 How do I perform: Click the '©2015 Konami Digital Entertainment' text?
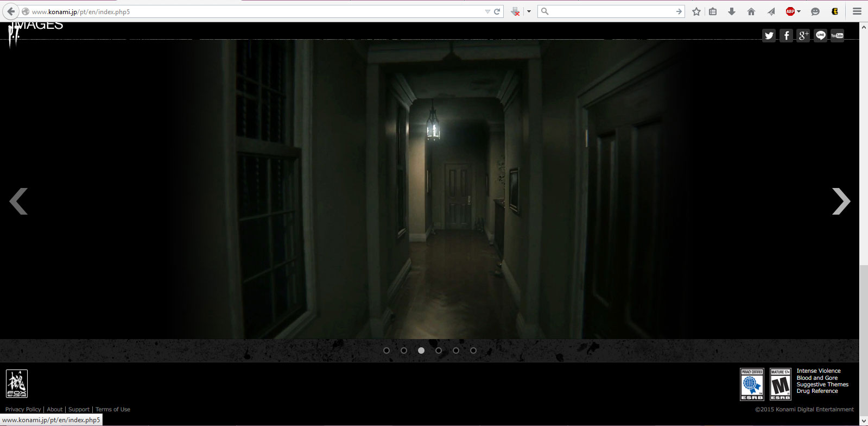point(804,409)
